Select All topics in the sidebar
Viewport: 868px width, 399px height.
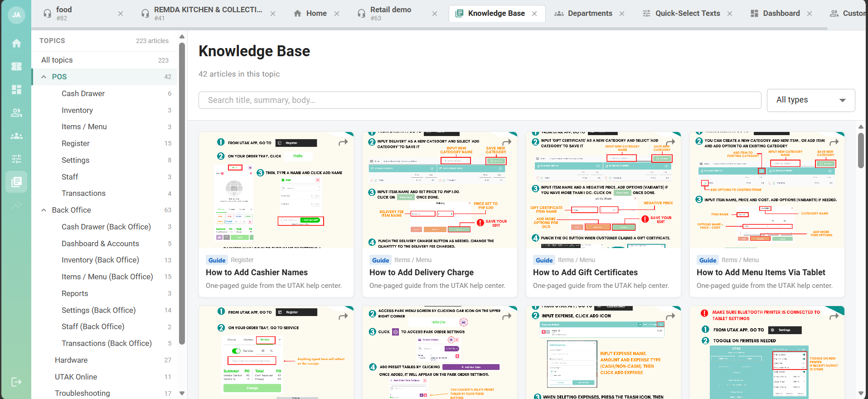click(x=104, y=60)
